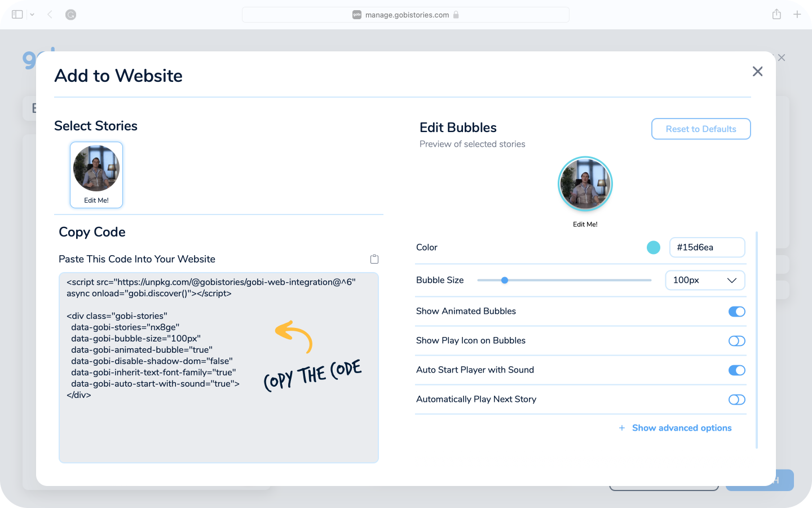
Task: Click the data-gobi-stories="nx8ge" code line
Action: tap(125, 327)
